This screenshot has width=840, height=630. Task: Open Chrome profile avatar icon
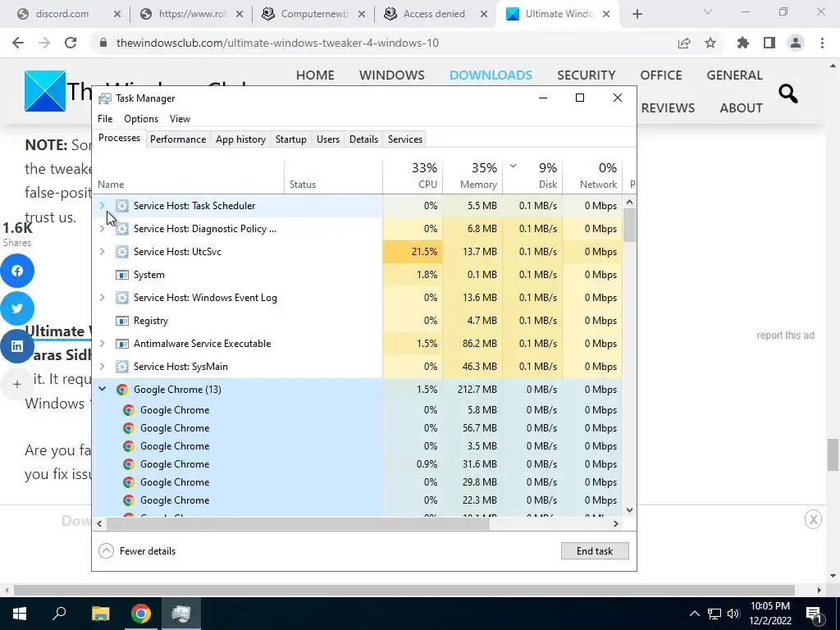796,43
